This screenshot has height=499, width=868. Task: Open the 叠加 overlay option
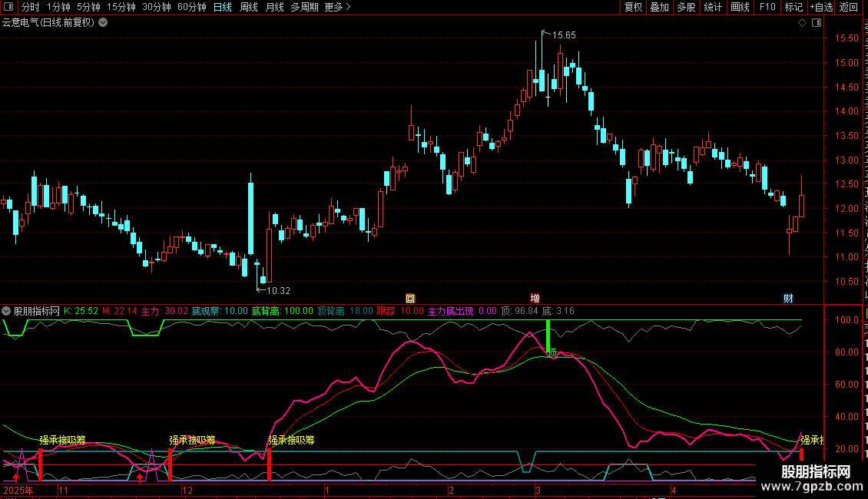(x=660, y=7)
